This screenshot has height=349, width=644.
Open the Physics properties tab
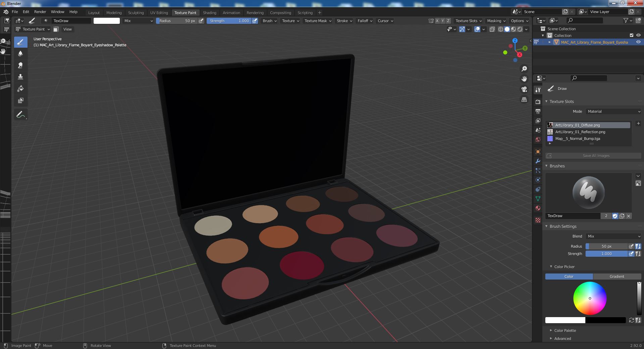(x=538, y=180)
